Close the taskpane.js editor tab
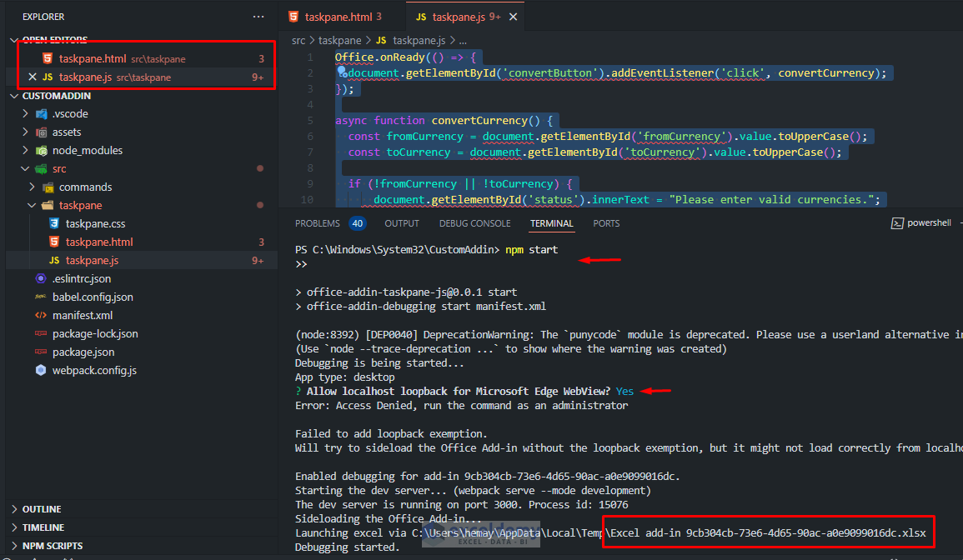 [513, 17]
